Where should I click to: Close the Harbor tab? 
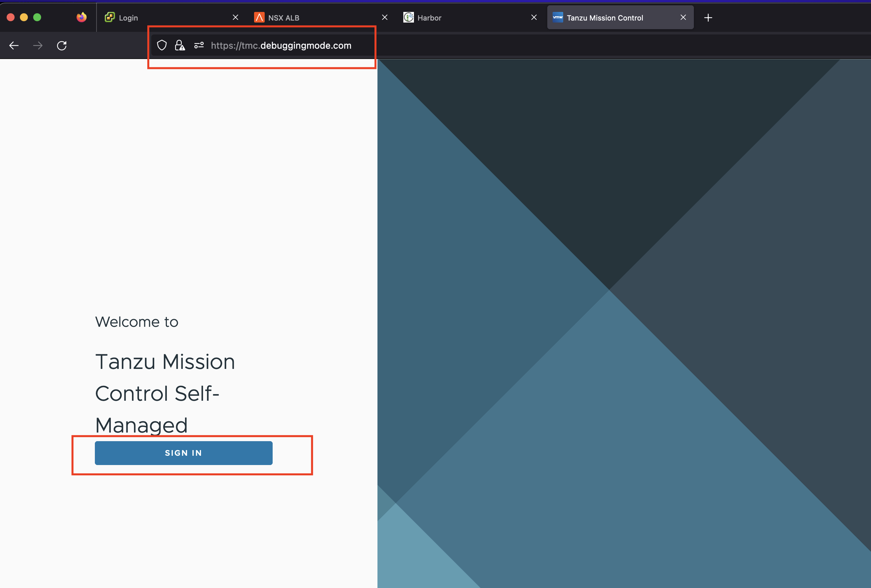click(534, 17)
